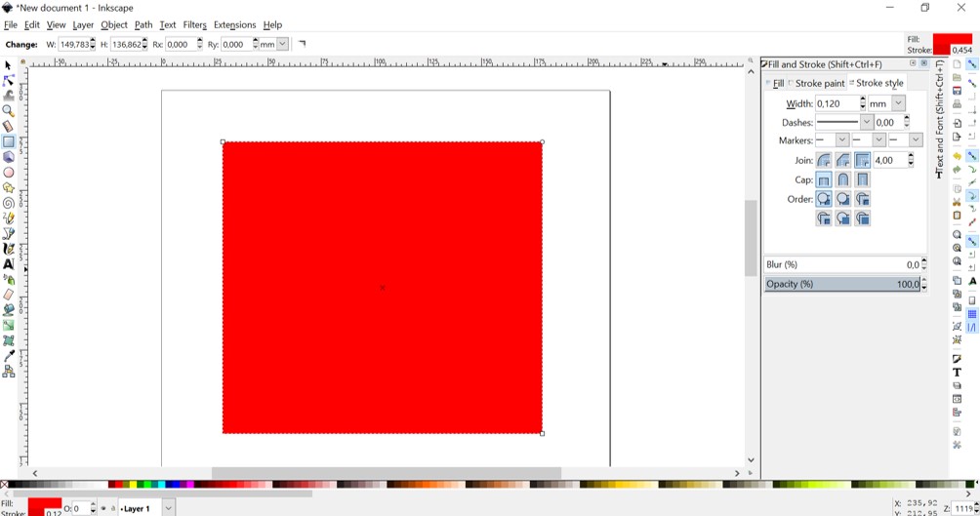This screenshot has height=516, width=980.
Task: Click the Blur (%) slider bar
Action: [842, 264]
